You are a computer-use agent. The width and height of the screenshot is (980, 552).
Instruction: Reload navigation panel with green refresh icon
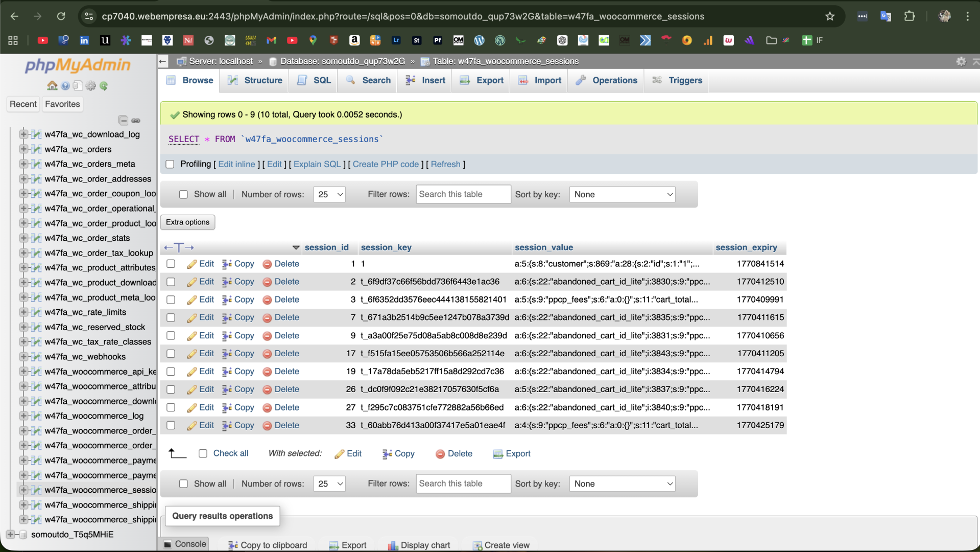104,86
